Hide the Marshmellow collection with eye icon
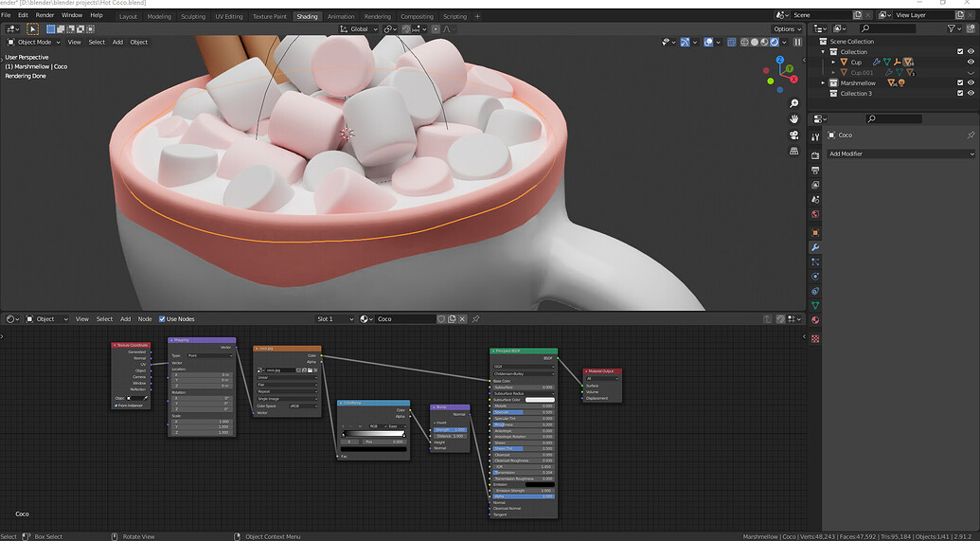Viewport: 980px width, 541px height. 971,82
